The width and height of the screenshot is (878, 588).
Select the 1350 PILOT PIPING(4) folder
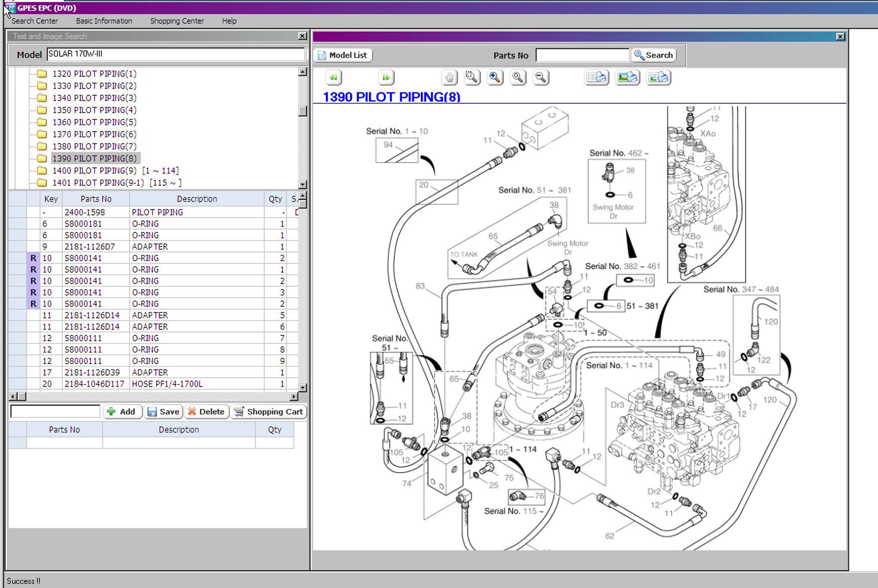point(94,110)
